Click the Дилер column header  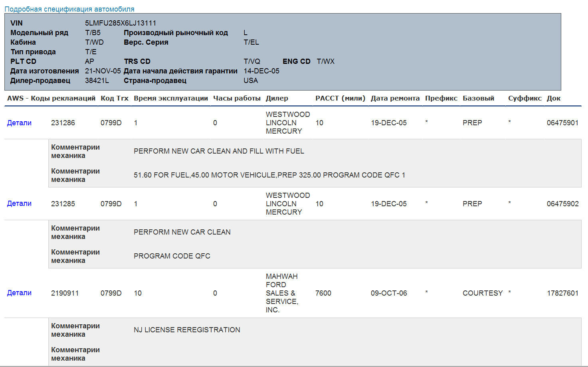pos(277,98)
